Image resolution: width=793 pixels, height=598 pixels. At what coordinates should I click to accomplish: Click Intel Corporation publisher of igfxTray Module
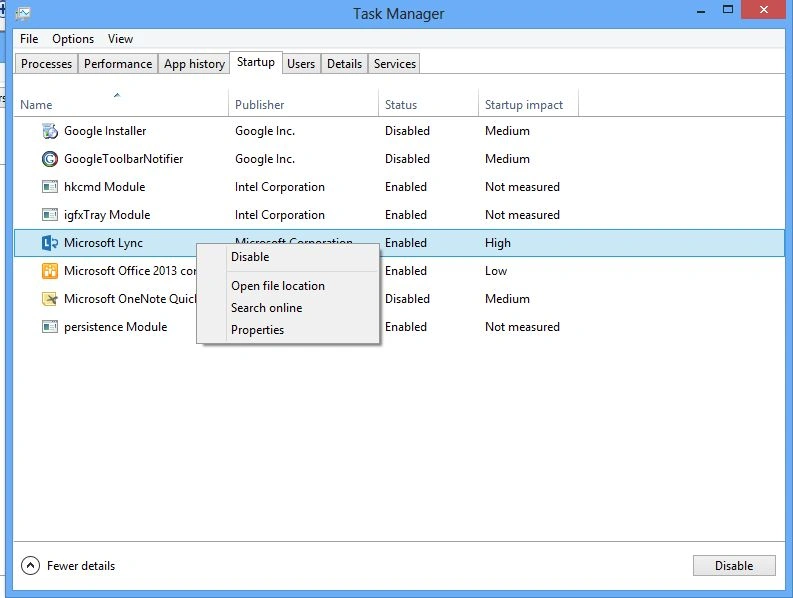280,215
